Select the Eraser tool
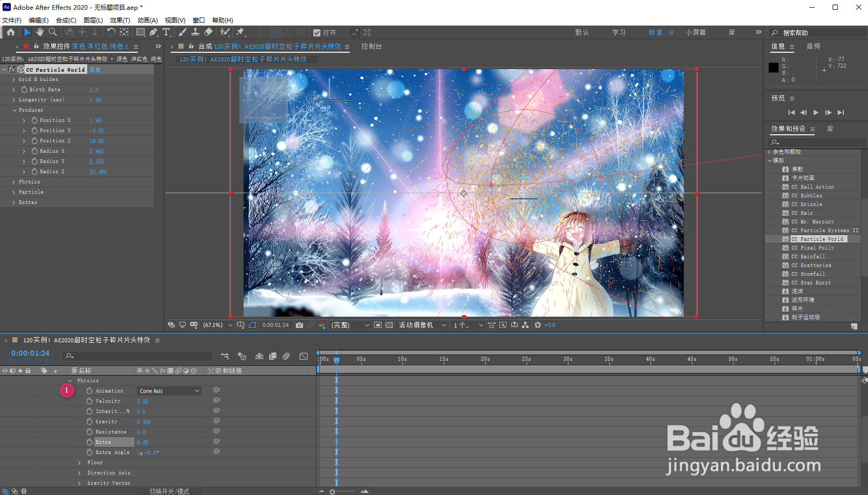 click(208, 32)
